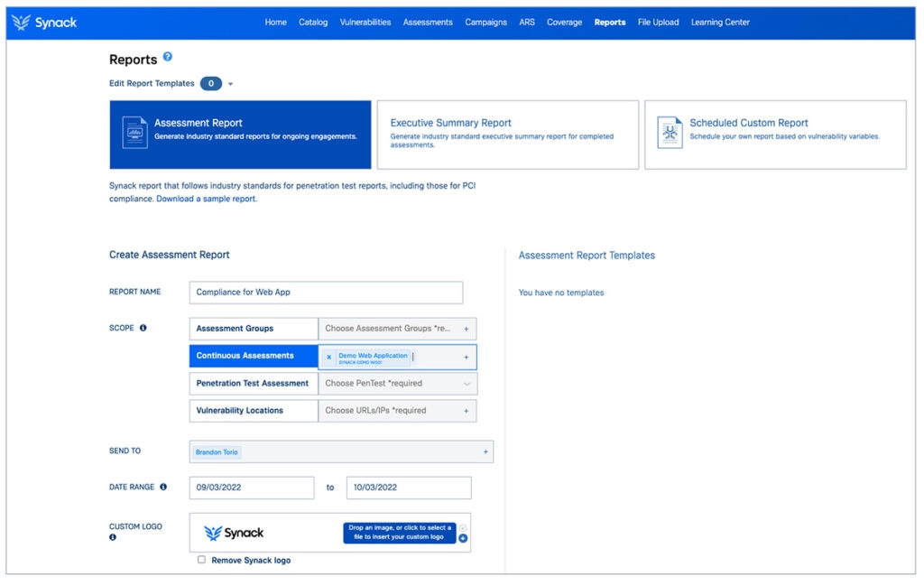Click the Scope info icon
The width and height of the screenshot is (924, 586).
tap(143, 329)
